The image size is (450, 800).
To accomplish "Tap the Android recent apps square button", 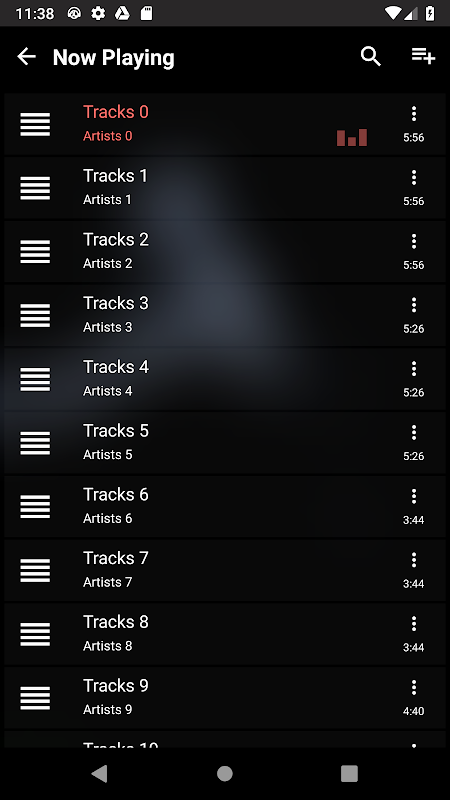I will pyautogui.click(x=349, y=774).
